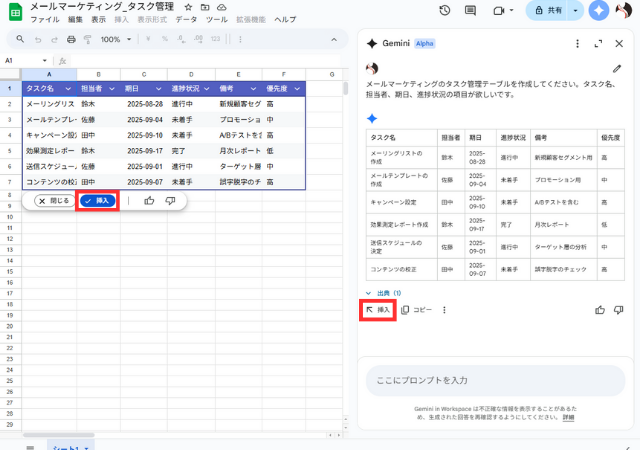Screen dimensions: 640x450
Task: Undo the last action
Action: tap(38, 40)
